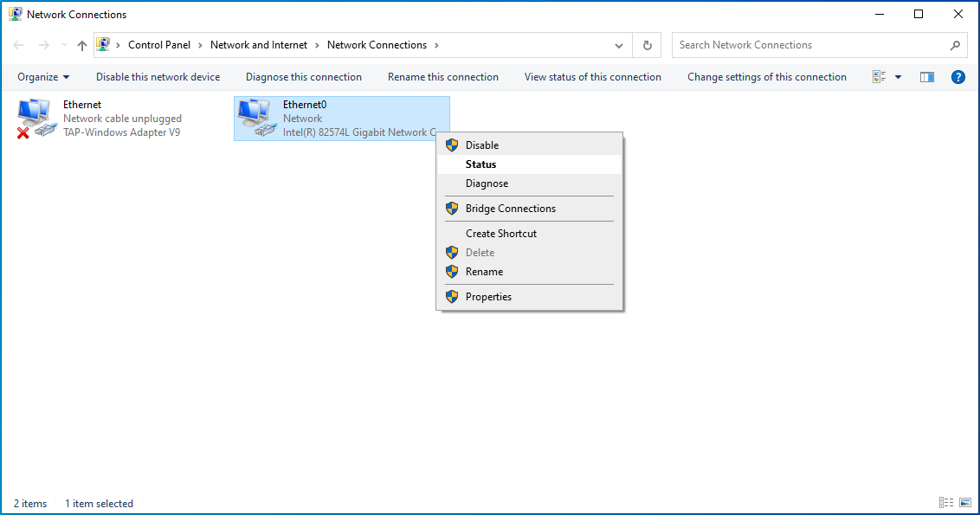Expand the address bar history dropdown
The height and width of the screenshot is (515, 980).
(619, 45)
